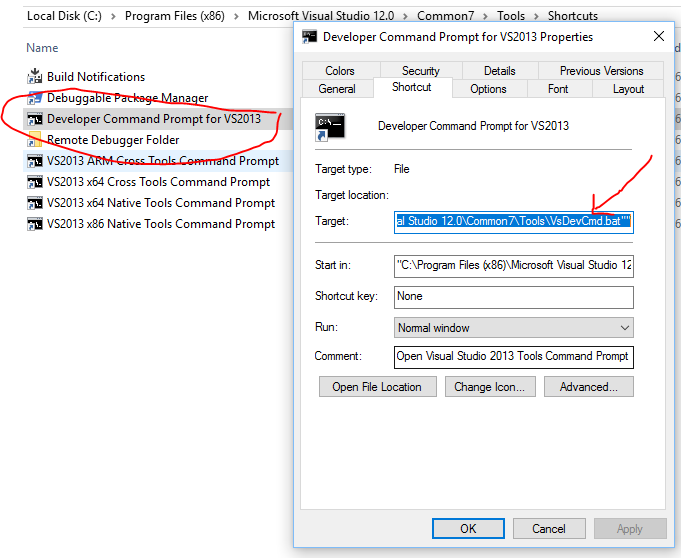Click Shortcuts in the address path
Viewport: 681px width, 558px height.
[x=572, y=16]
